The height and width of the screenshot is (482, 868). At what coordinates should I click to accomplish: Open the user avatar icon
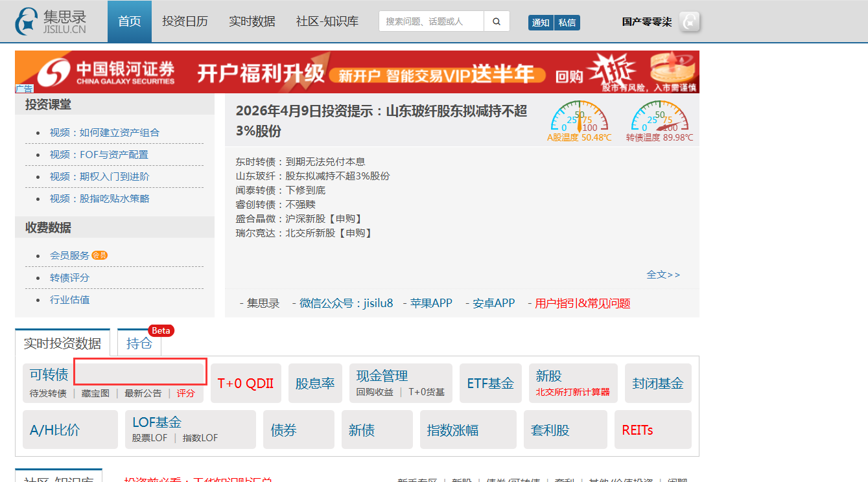[x=690, y=21]
